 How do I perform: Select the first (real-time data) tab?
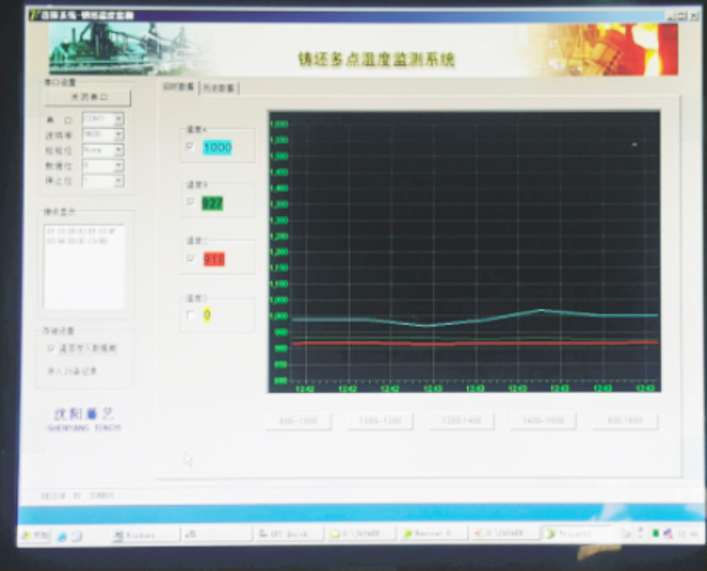point(179,88)
